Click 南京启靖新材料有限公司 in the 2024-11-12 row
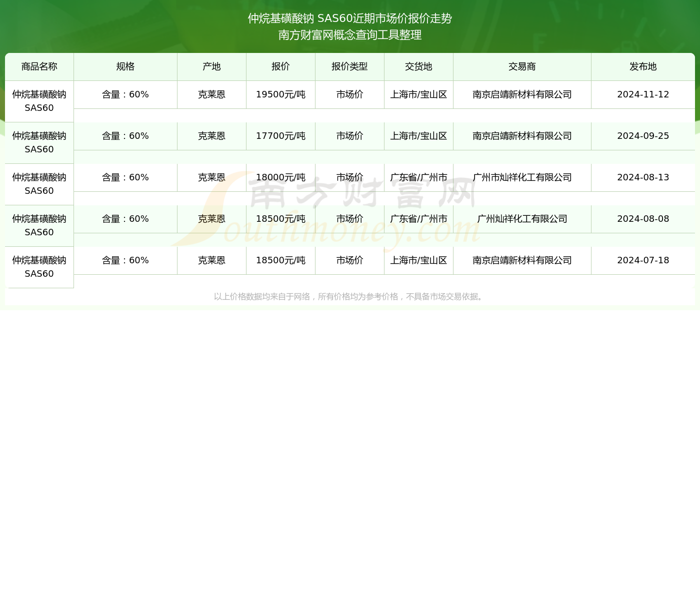700x602 pixels. pyautogui.click(x=522, y=94)
